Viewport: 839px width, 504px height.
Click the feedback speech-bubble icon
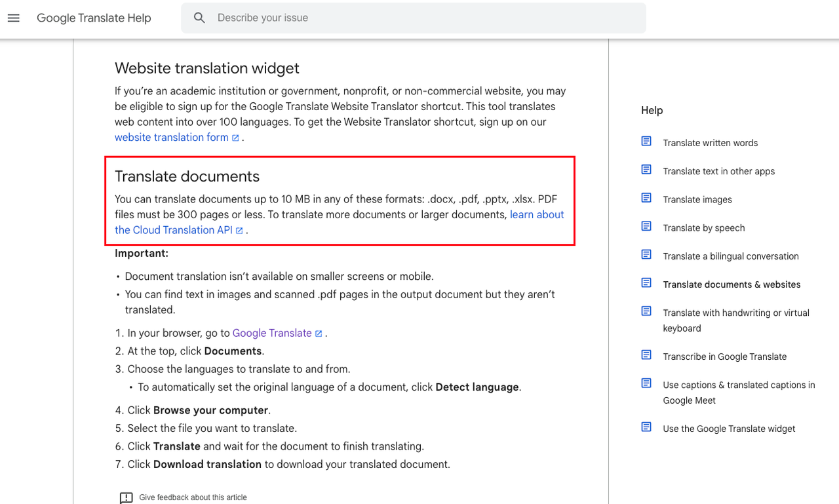tap(126, 497)
